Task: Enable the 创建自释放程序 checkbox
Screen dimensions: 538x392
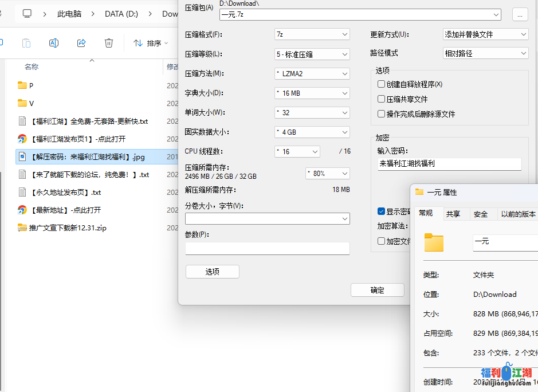Action: (x=381, y=84)
